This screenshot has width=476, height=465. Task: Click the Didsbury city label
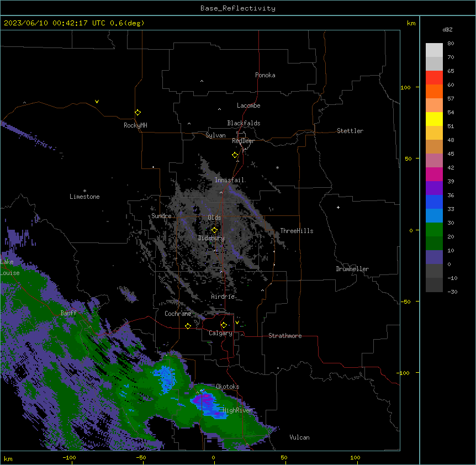[211, 238]
